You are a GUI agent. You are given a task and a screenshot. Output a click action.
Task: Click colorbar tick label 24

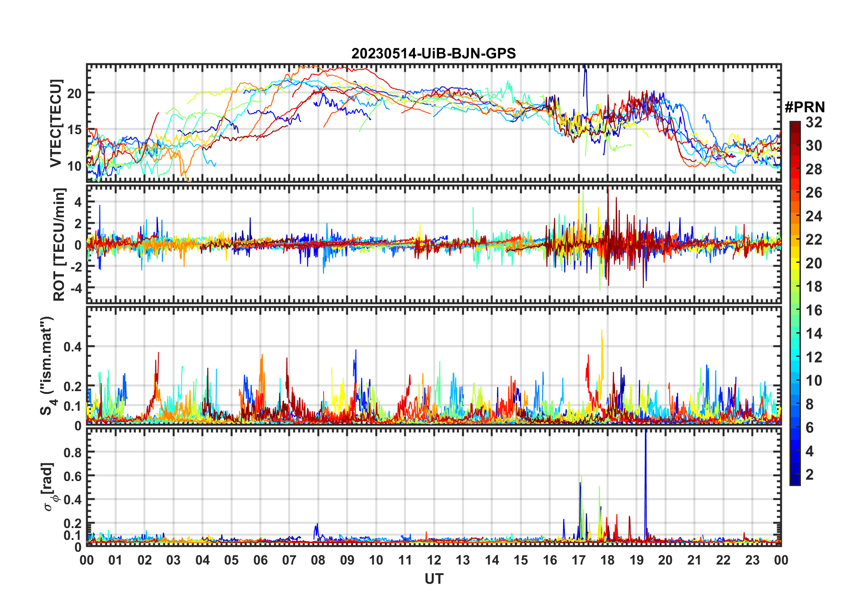[814, 216]
